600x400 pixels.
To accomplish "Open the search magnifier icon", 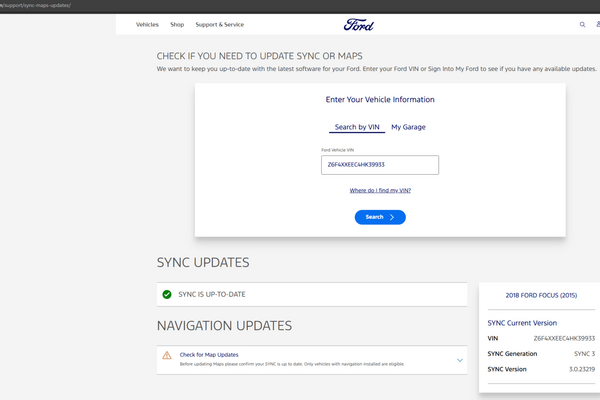I will 582,24.
